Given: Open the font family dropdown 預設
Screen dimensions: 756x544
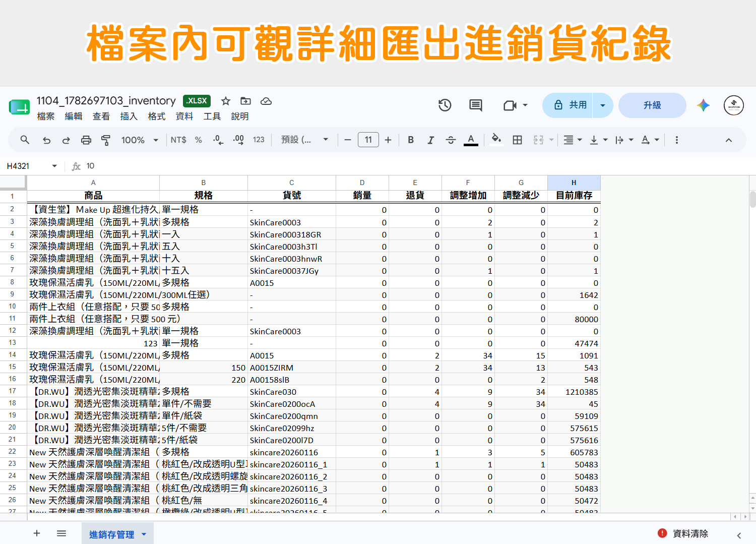Looking at the screenshot, I should tap(304, 140).
